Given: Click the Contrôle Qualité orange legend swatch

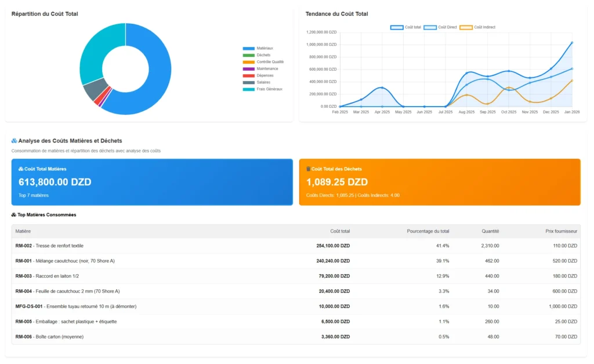Looking at the screenshot, I should [248, 62].
